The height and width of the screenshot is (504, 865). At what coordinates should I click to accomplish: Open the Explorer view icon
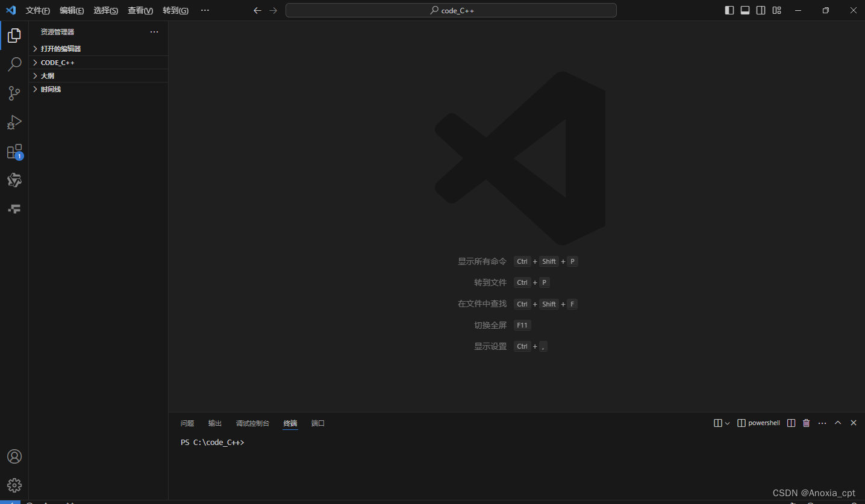pyautogui.click(x=14, y=35)
